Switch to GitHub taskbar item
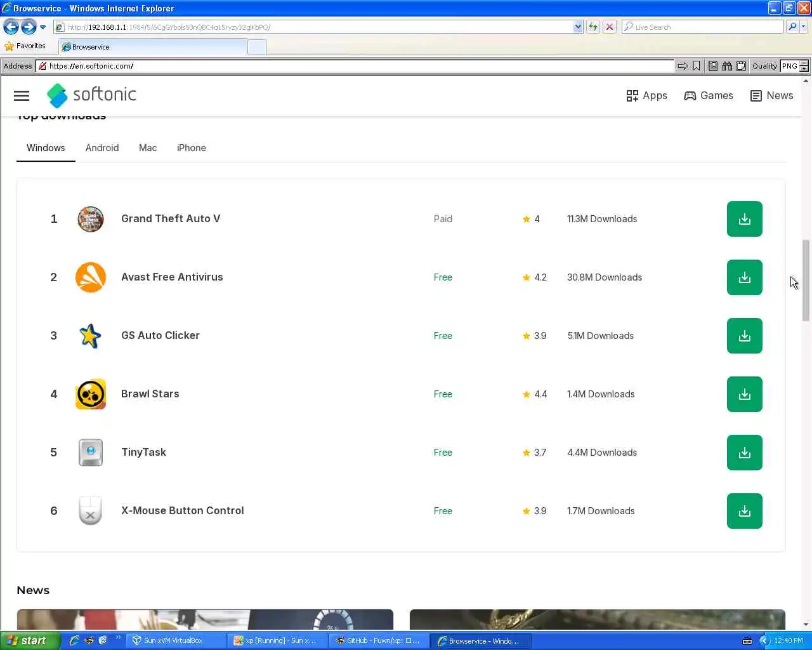Viewport: 812px width, 650px height. coord(379,640)
